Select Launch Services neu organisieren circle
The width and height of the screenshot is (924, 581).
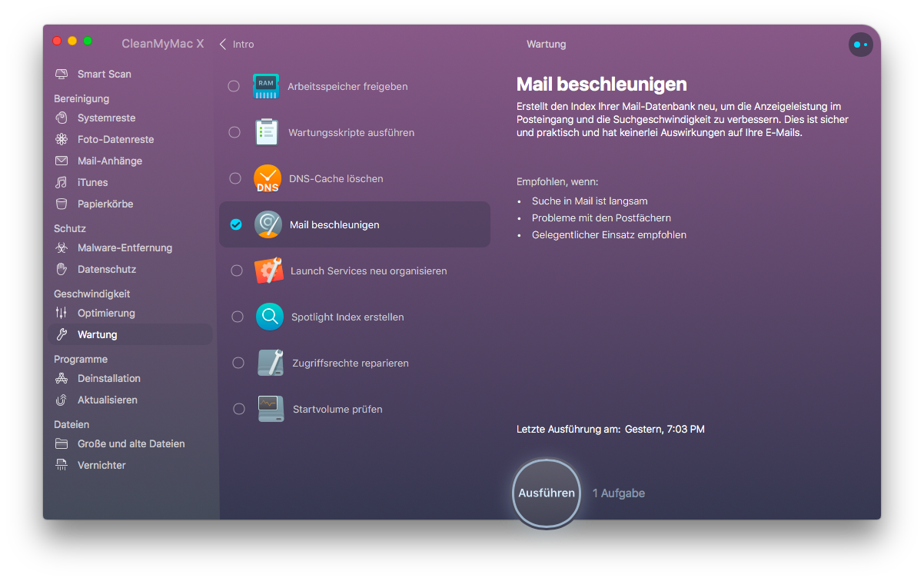point(237,271)
